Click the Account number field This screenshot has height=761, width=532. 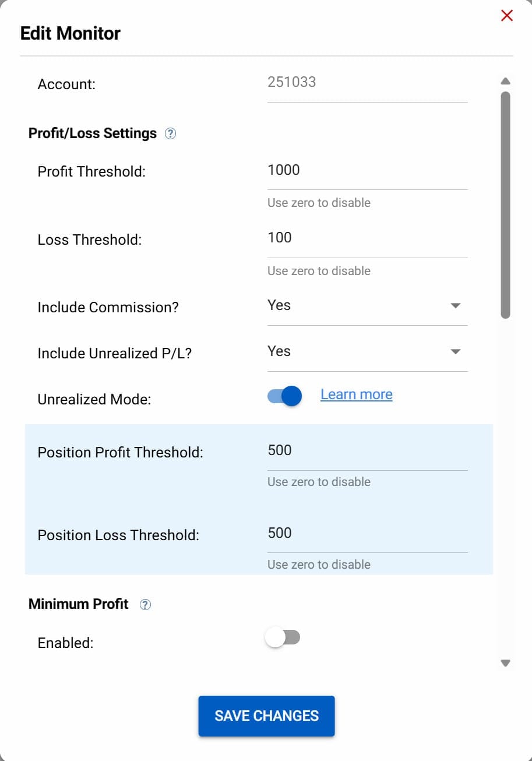tap(367, 83)
